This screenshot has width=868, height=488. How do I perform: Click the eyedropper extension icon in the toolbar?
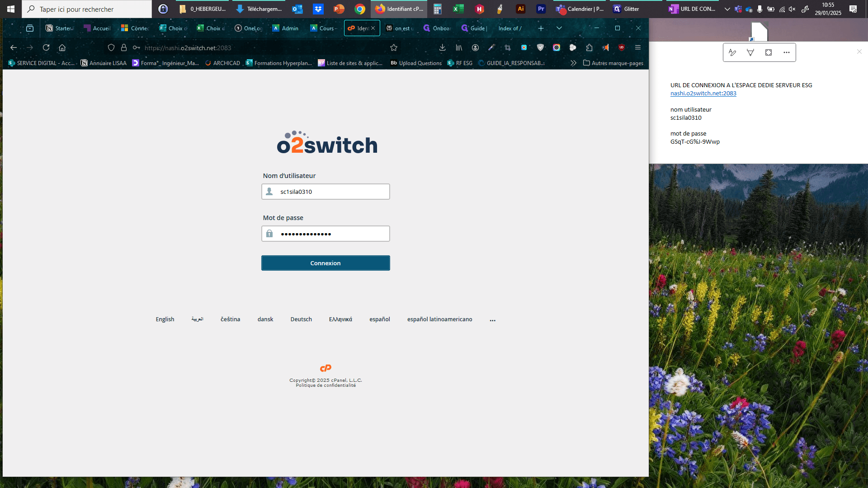coord(491,47)
